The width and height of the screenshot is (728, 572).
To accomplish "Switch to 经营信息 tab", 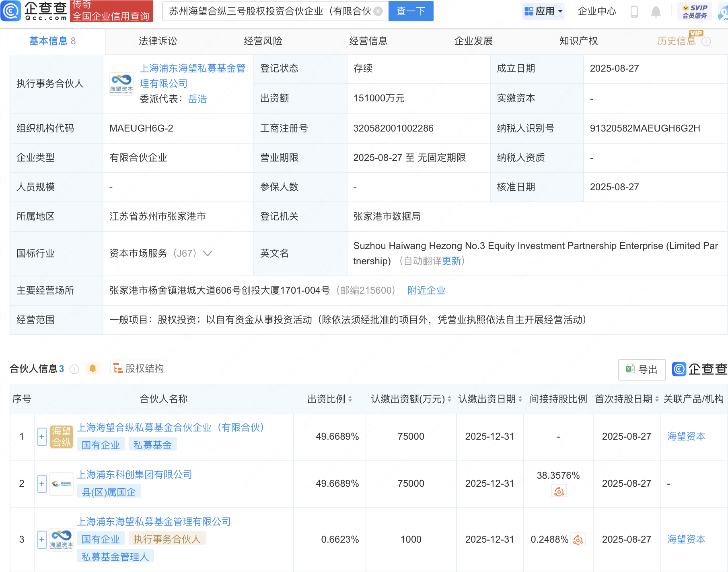I will click(x=368, y=41).
